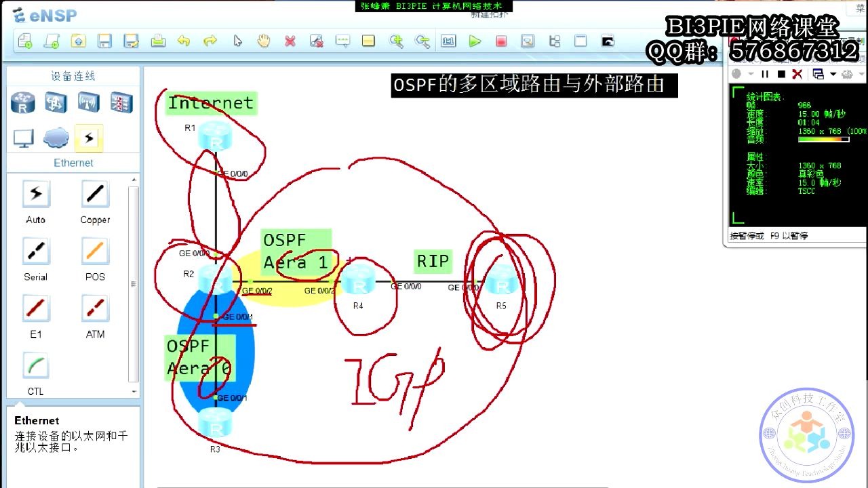
Task: Click the red X delete tool
Action: pos(290,41)
